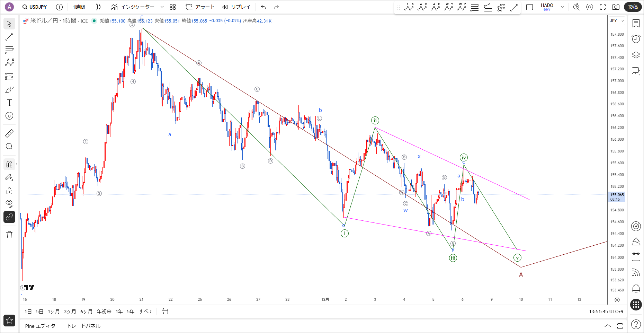Toggle drawing sync link button
Screen dimensions: 644x333
(9, 217)
